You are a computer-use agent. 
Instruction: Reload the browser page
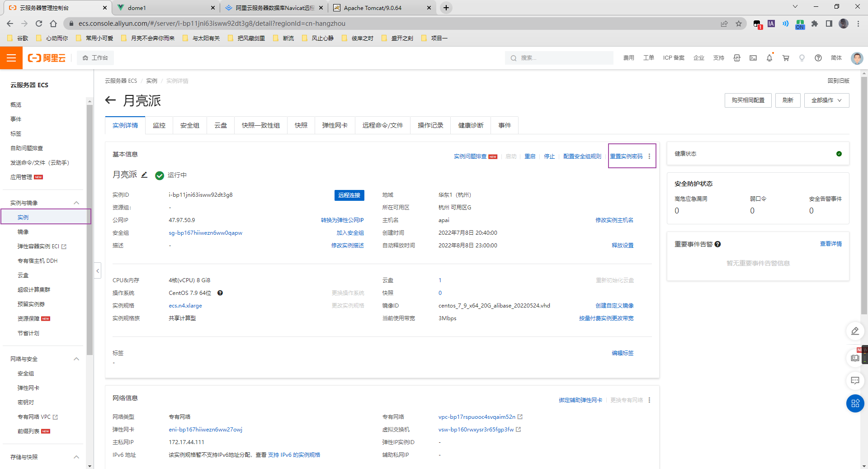39,24
